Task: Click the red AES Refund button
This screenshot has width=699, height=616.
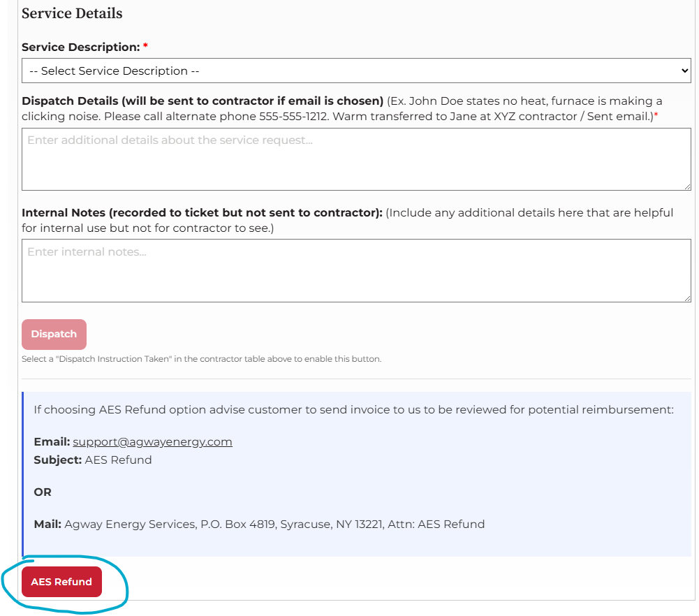Action: (x=61, y=582)
